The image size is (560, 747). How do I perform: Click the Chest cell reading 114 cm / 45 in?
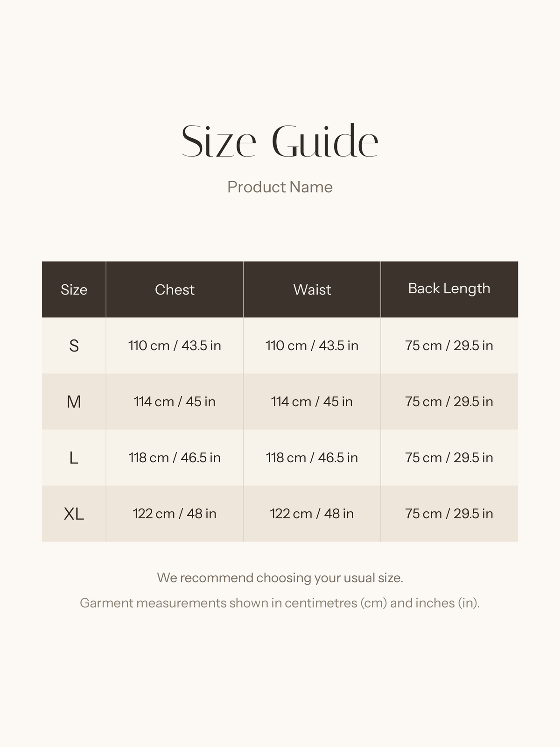175,402
